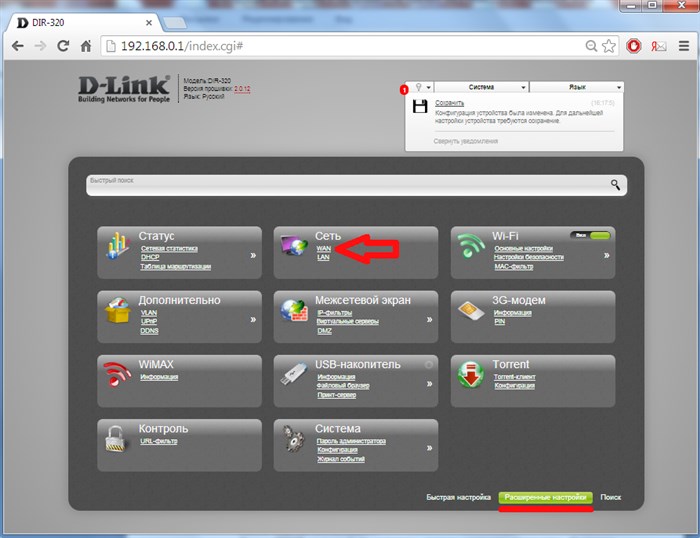Select Расширенные настройки mode

point(546,497)
